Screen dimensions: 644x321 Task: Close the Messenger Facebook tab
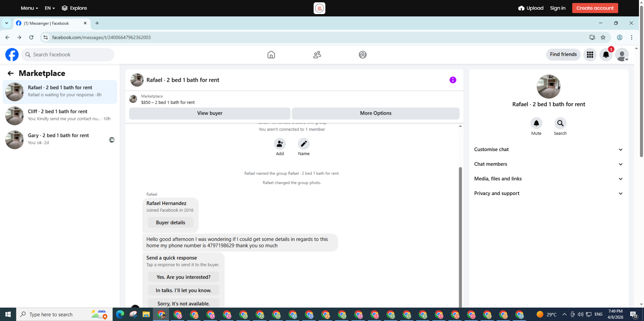point(85,23)
